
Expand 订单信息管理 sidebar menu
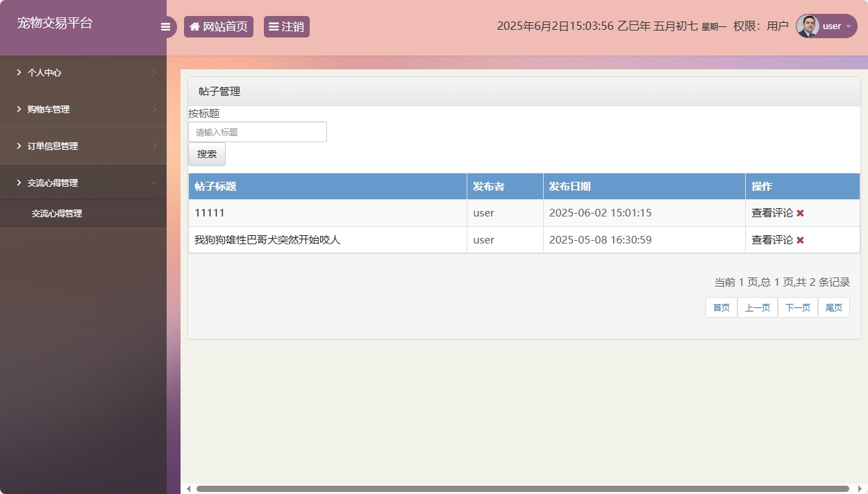83,146
